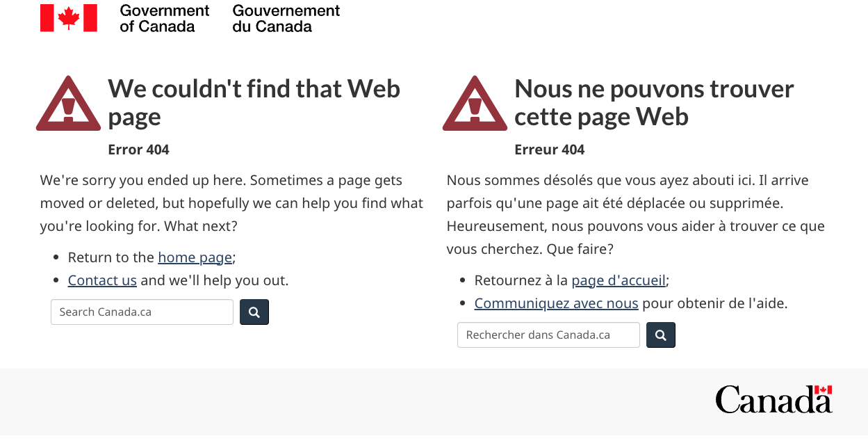
Task: Click the Communiquez avec nous link
Action: click(556, 303)
